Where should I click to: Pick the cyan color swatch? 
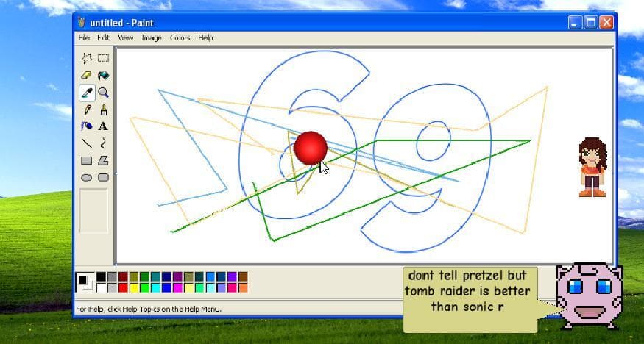point(155,288)
